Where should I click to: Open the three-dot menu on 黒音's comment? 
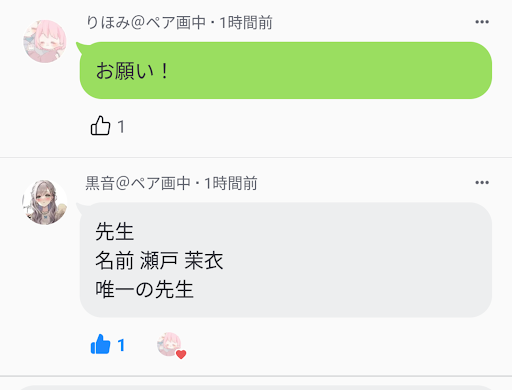click(482, 183)
